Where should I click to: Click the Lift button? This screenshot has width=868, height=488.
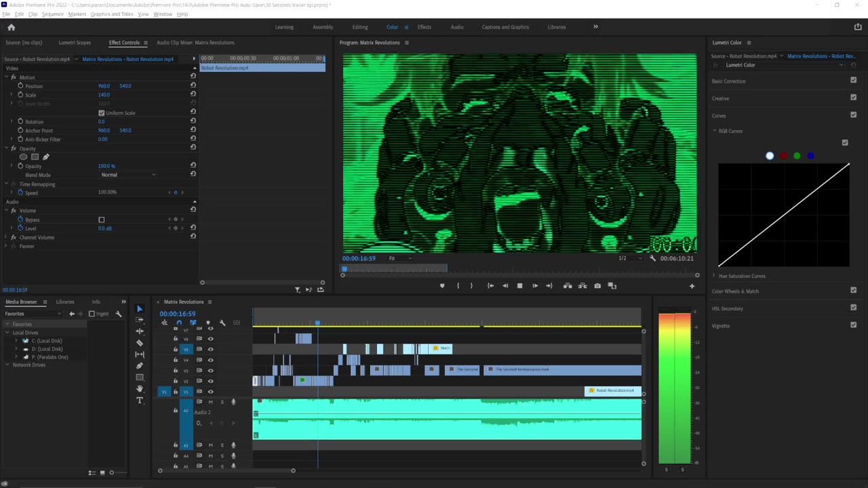[568, 286]
